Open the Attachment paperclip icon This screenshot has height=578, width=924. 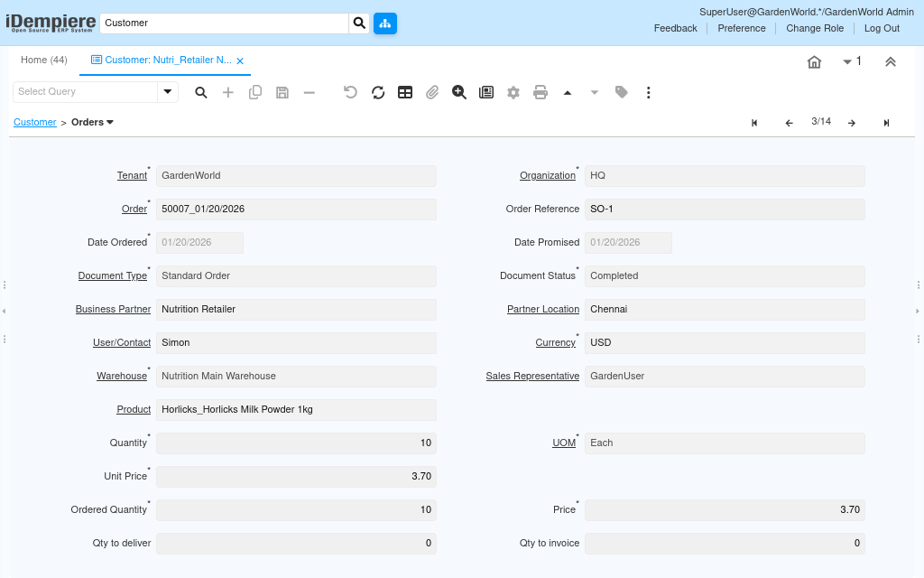(432, 92)
